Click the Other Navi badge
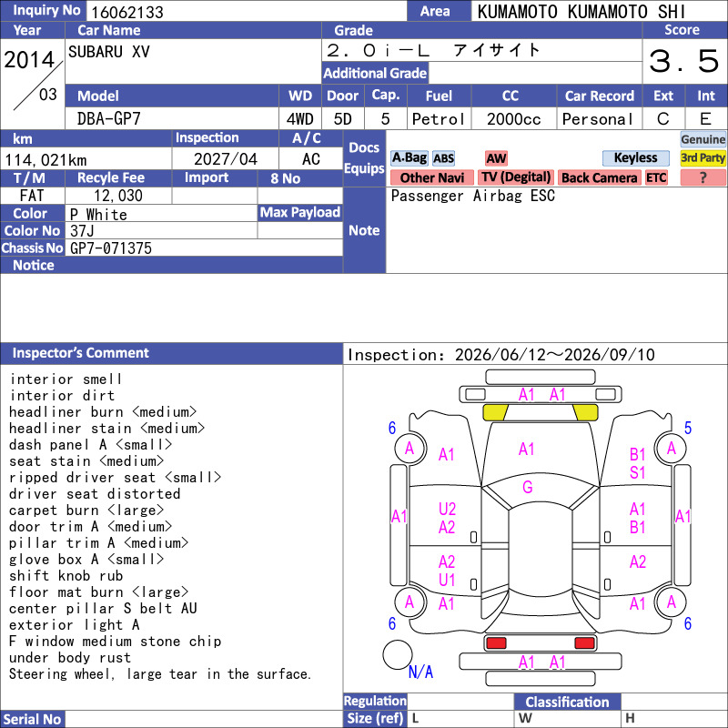728x728 pixels. pos(431,177)
